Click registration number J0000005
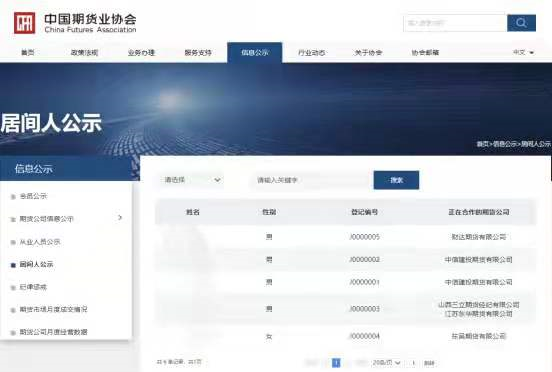 click(x=365, y=237)
